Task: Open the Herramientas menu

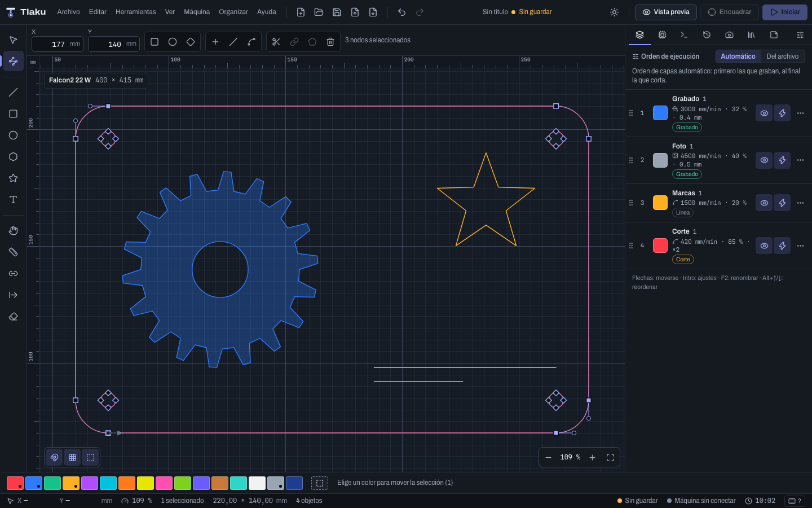Action: point(136,12)
